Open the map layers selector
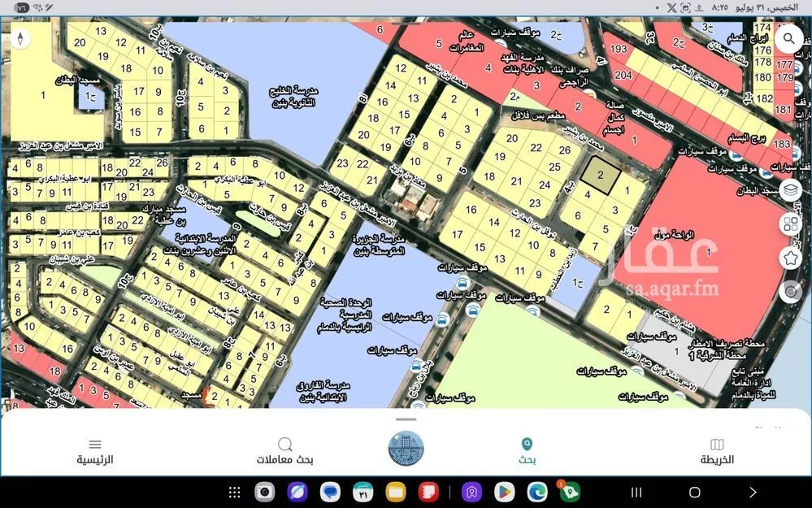This screenshot has height=508, width=812. pos(789,189)
